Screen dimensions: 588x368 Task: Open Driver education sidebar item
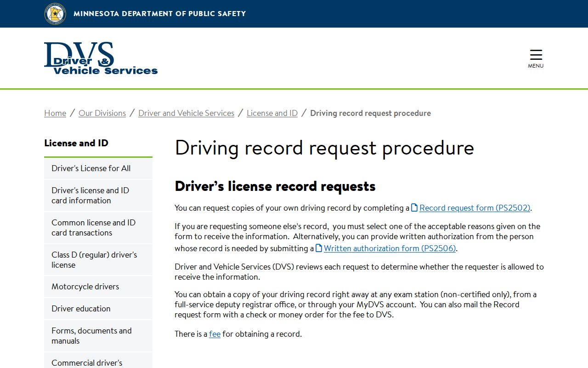98,309
